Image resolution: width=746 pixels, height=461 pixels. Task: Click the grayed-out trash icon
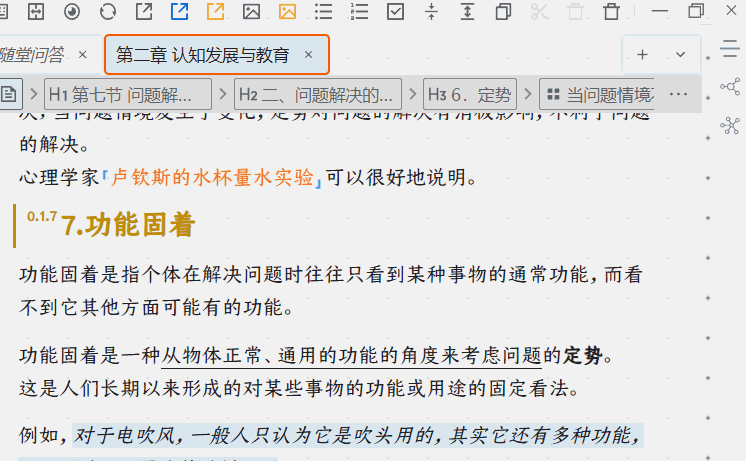(x=575, y=11)
